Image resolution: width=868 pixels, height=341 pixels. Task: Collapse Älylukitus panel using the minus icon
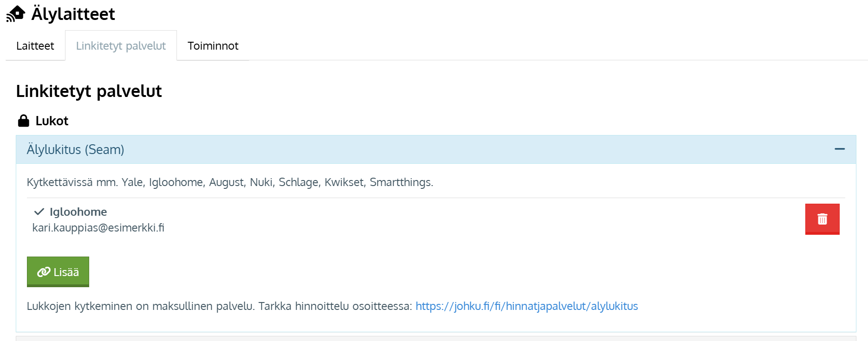tap(839, 149)
